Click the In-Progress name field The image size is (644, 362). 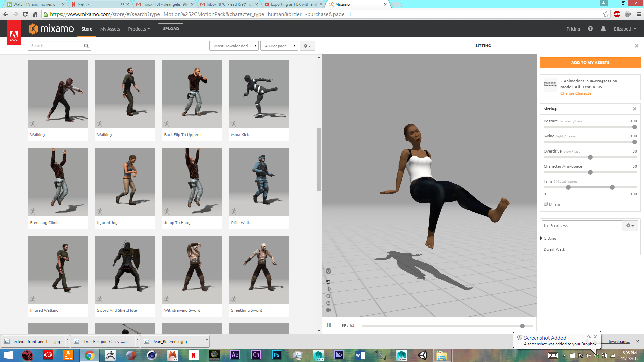tap(582, 226)
